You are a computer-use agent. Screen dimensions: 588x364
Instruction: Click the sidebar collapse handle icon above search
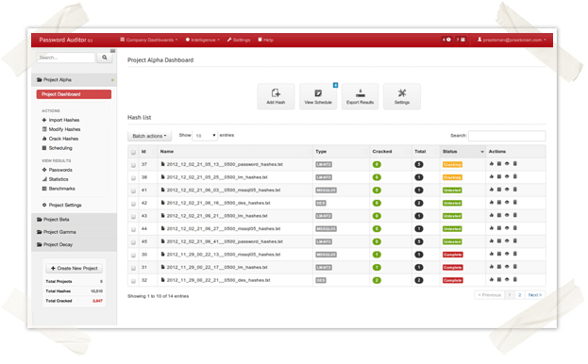(x=112, y=51)
